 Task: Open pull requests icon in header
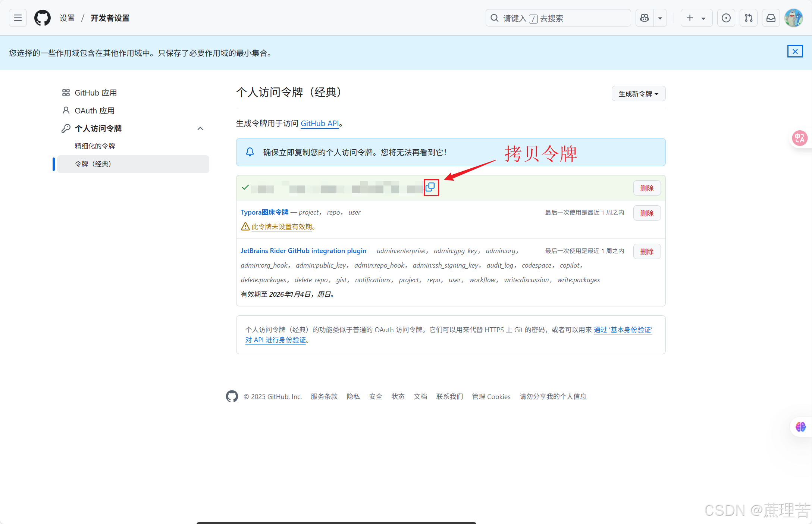pos(748,18)
